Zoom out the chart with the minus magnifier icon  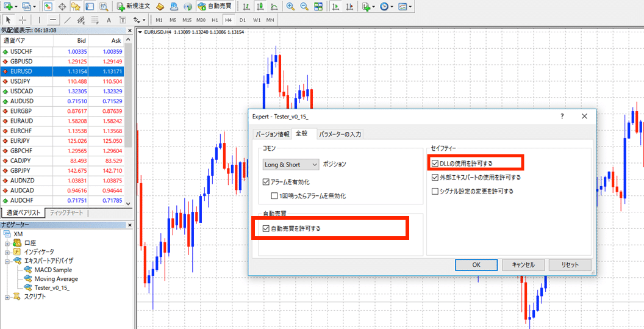click(x=304, y=7)
